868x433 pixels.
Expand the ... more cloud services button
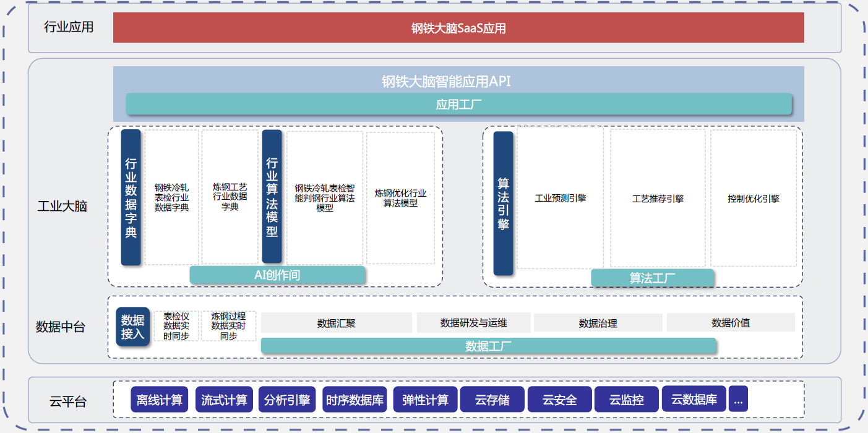tap(737, 400)
